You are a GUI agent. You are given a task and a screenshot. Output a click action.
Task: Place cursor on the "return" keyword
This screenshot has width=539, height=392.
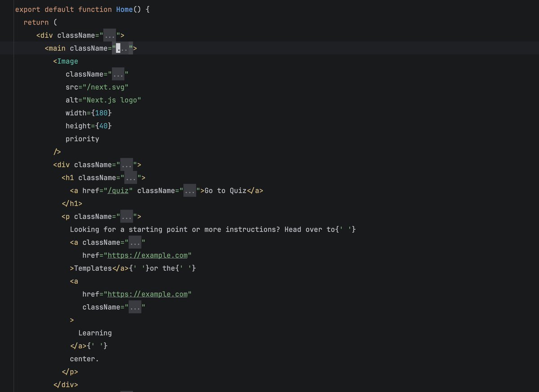click(x=36, y=22)
